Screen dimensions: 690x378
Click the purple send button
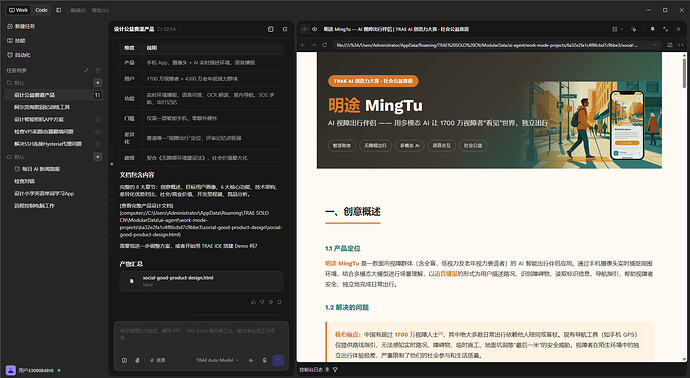click(278, 360)
